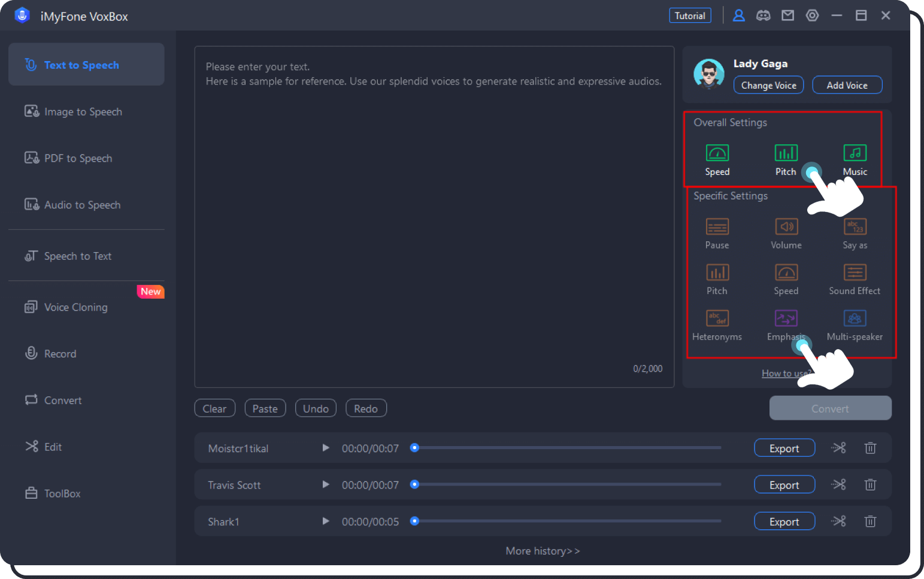The width and height of the screenshot is (924, 579).
Task: Play the Shark1 audio
Action: pyautogui.click(x=325, y=521)
